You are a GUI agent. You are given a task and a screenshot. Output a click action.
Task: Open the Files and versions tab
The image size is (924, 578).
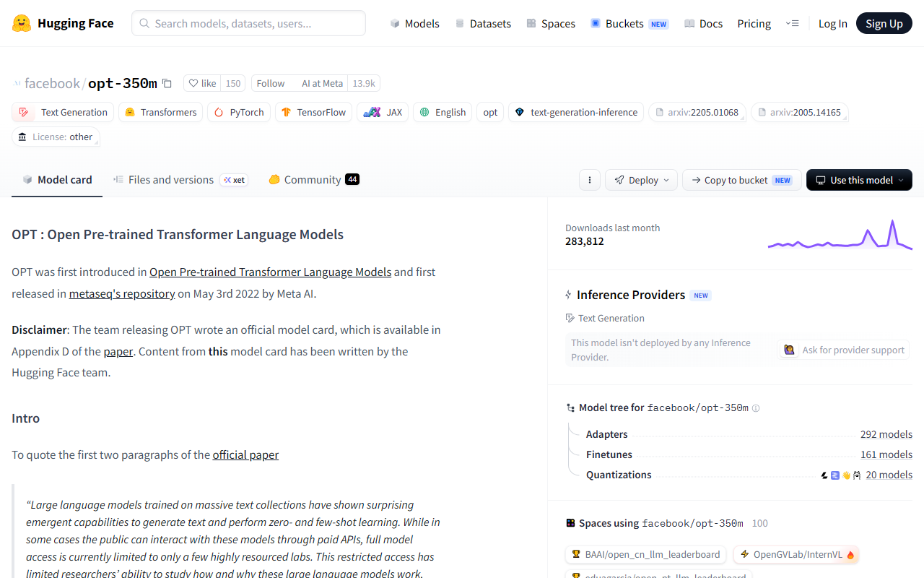(x=180, y=180)
